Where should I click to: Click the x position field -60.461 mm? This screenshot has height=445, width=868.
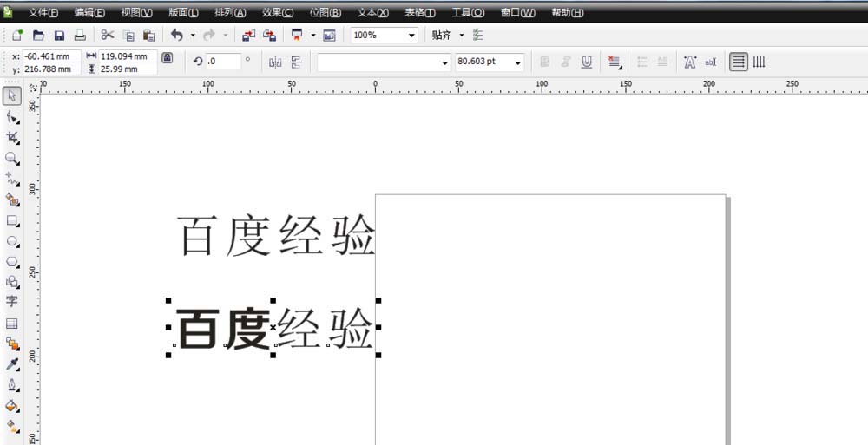(x=51, y=56)
